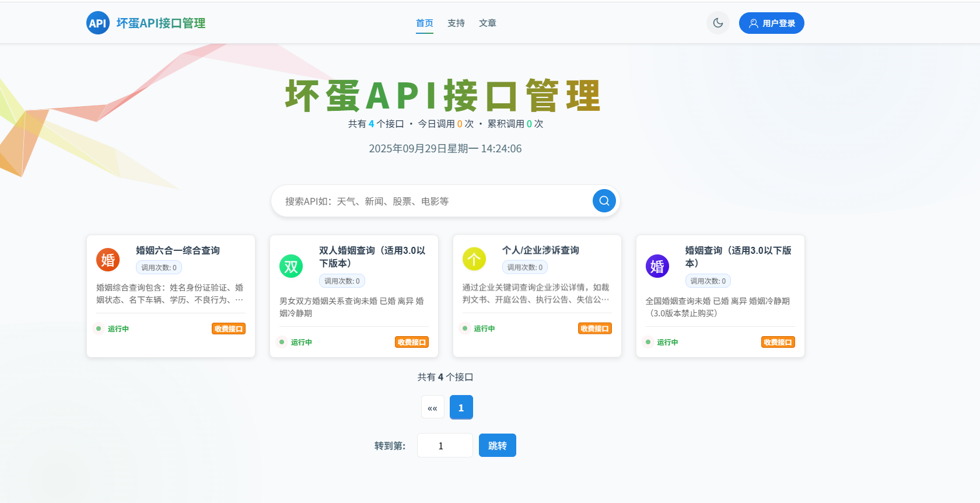Viewport: 980px width, 503px height.
Task: Open the 支持 menu item
Action: [456, 23]
